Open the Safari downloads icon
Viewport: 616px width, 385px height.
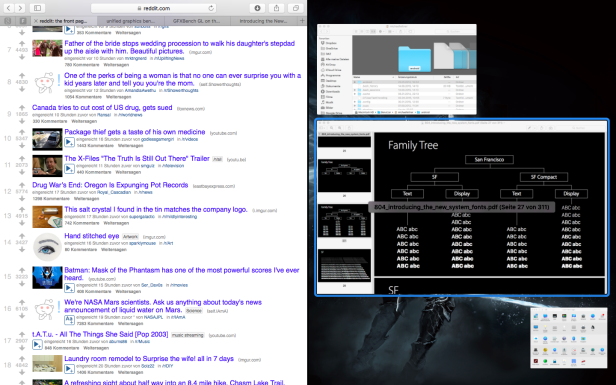click(x=257, y=8)
